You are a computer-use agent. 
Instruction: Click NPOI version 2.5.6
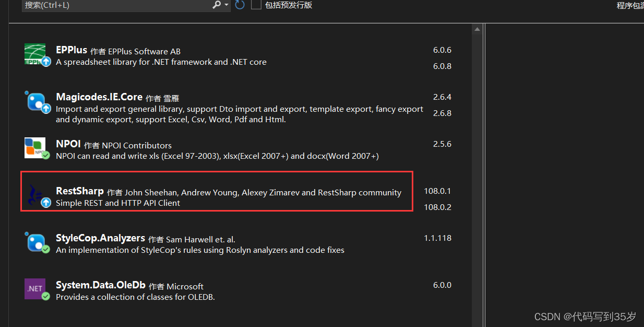pos(442,144)
